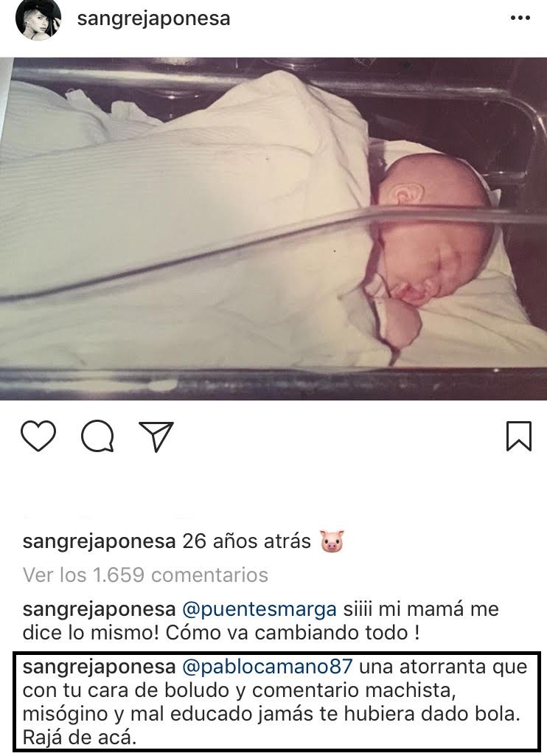
Task: Click the '26 años atrás' caption text
Action: [247, 541]
